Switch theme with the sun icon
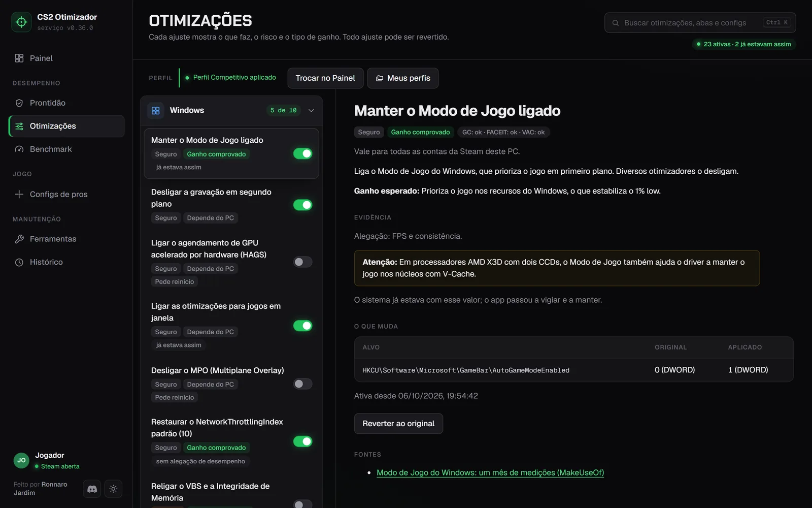Screen dimensions: 812x508 coord(113,489)
